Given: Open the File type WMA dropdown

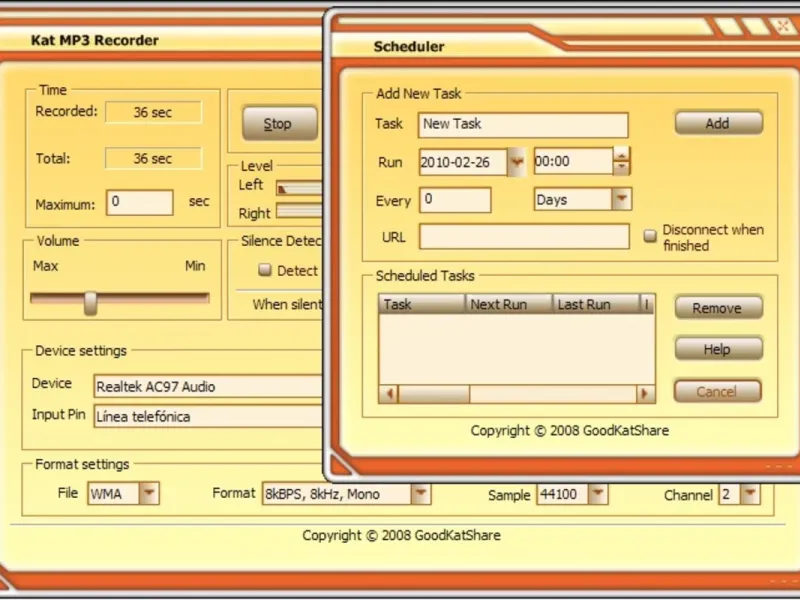Looking at the screenshot, I should [x=149, y=493].
